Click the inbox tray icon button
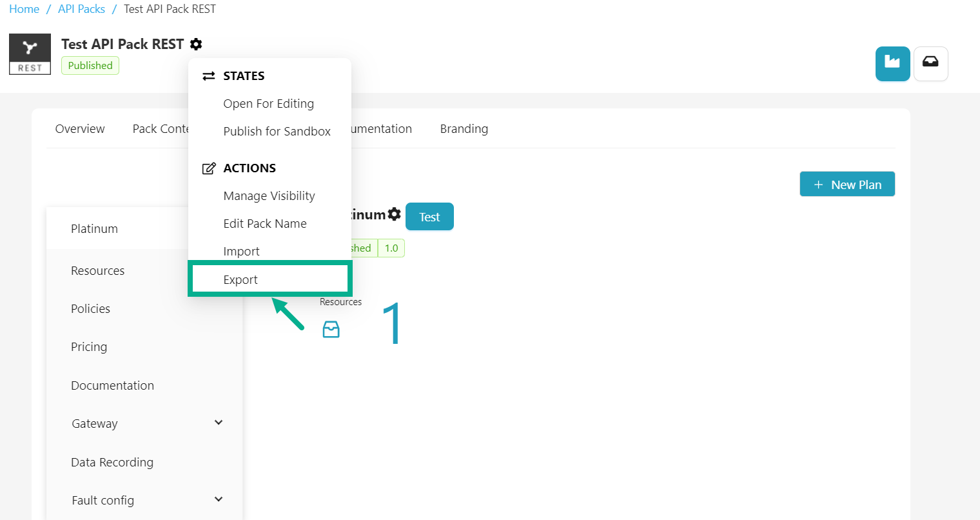The width and height of the screenshot is (980, 520). (x=930, y=63)
